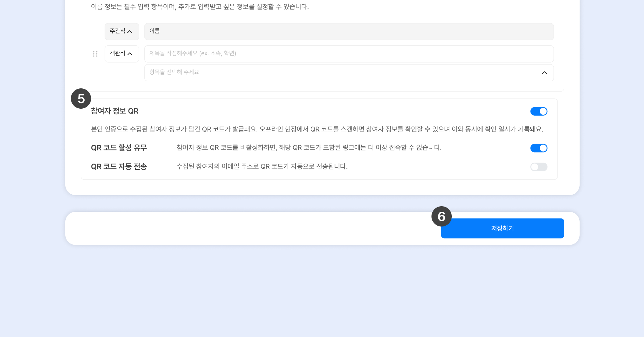Click the QR 코드 자동 전송 label

click(119, 167)
